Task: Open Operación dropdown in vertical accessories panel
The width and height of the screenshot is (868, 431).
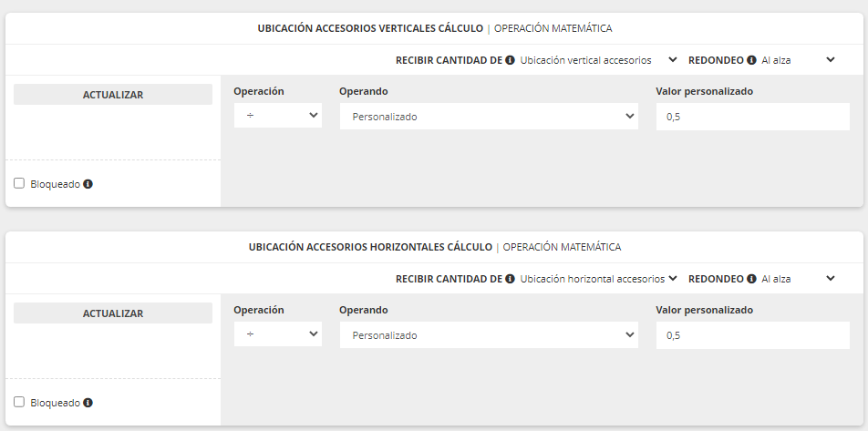Action: point(278,116)
